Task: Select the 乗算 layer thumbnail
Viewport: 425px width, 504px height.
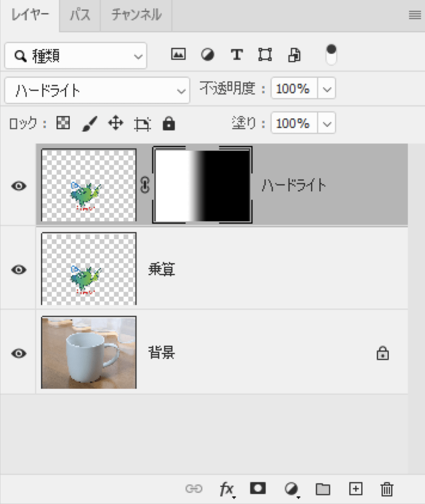Action: (89, 269)
